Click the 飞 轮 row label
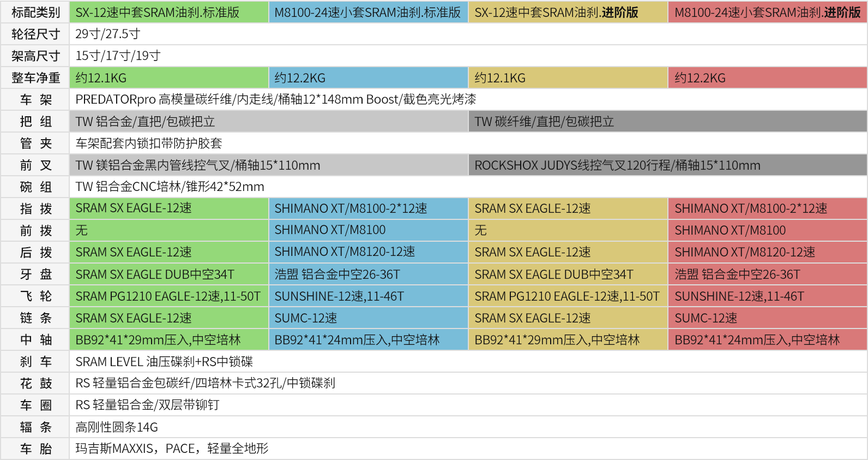The image size is (868, 460). click(x=35, y=296)
